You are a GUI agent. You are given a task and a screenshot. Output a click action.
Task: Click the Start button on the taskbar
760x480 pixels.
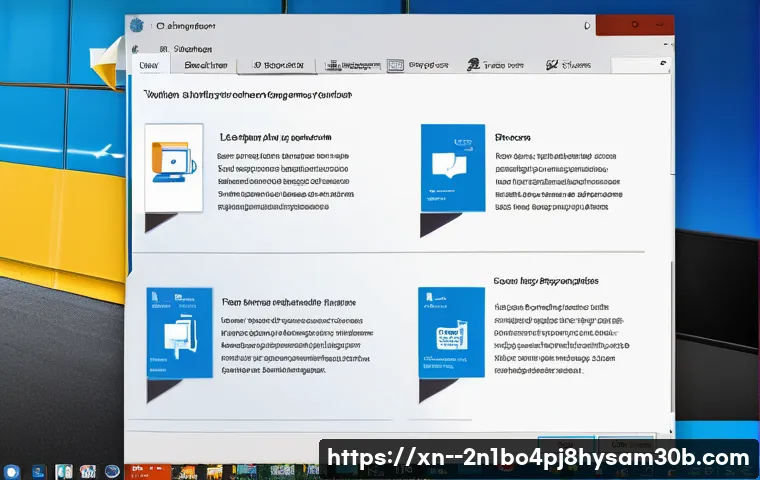tap(11, 471)
